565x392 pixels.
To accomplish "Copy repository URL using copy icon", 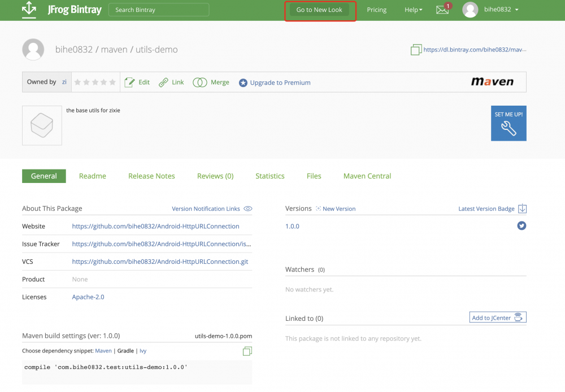I will [x=416, y=49].
